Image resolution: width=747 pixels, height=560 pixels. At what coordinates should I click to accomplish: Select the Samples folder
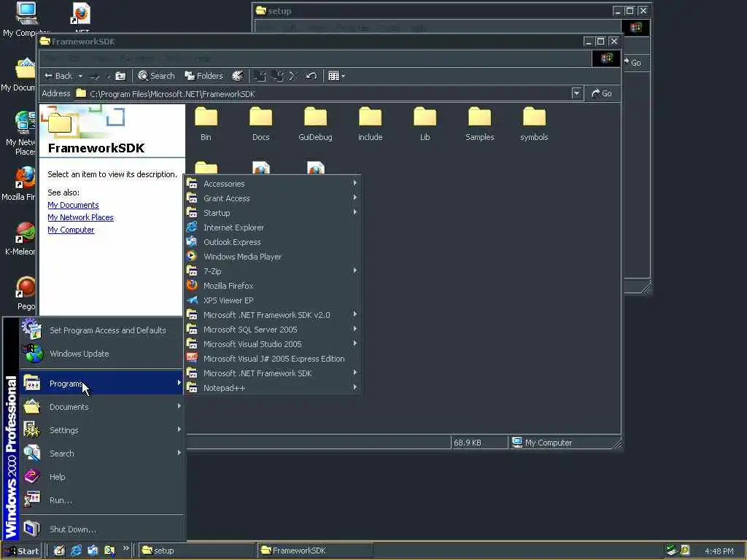(x=480, y=124)
